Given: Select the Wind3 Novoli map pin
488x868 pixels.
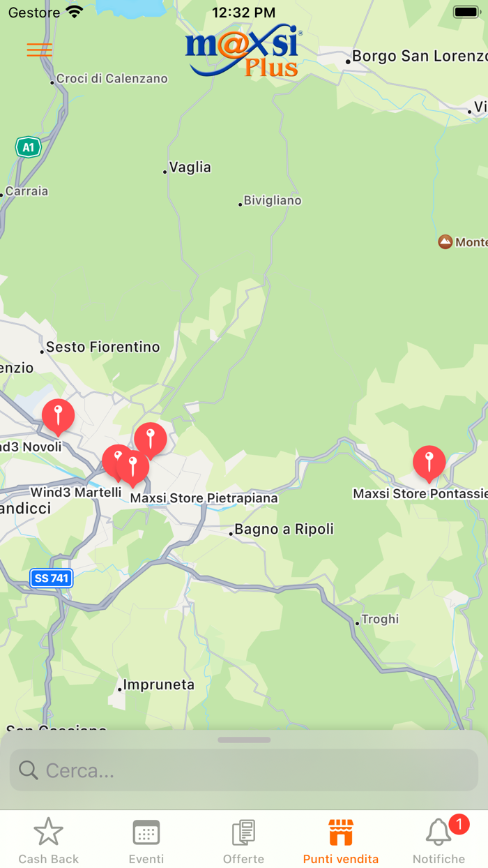Looking at the screenshot, I should [x=58, y=417].
